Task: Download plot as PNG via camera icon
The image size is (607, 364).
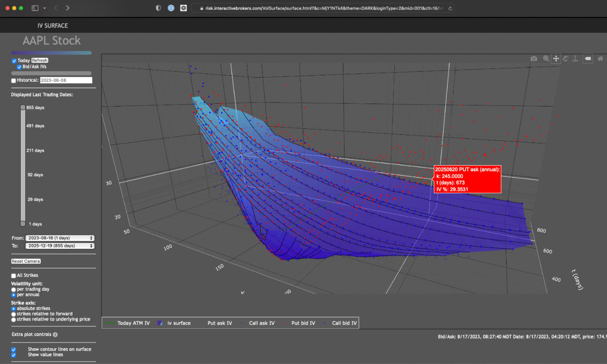Action: pyautogui.click(x=534, y=59)
